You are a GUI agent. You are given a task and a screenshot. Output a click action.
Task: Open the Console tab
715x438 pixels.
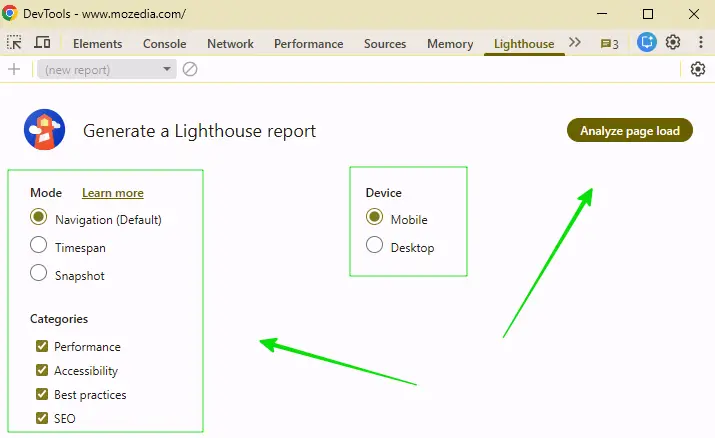tap(164, 44)
